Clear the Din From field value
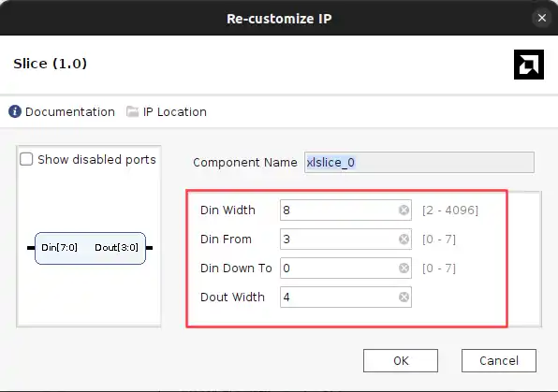The image size is (558, 392). [404, 240]
